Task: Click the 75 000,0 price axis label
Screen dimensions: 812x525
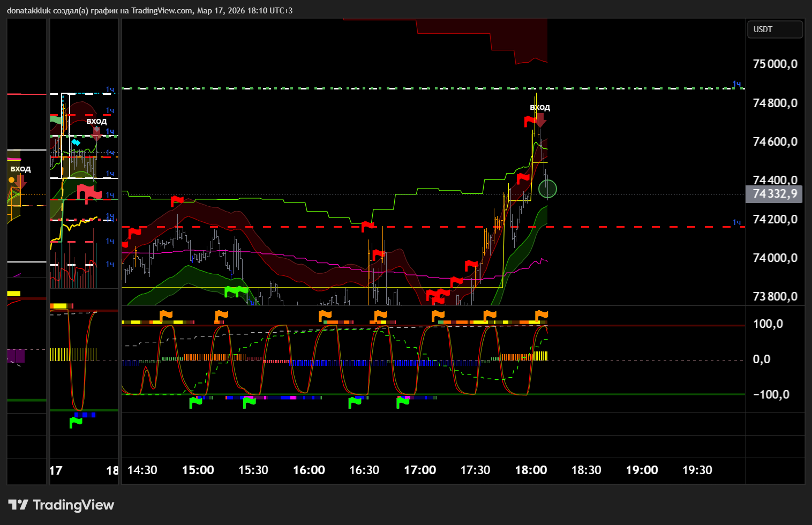Action: [x=775, y=64]
